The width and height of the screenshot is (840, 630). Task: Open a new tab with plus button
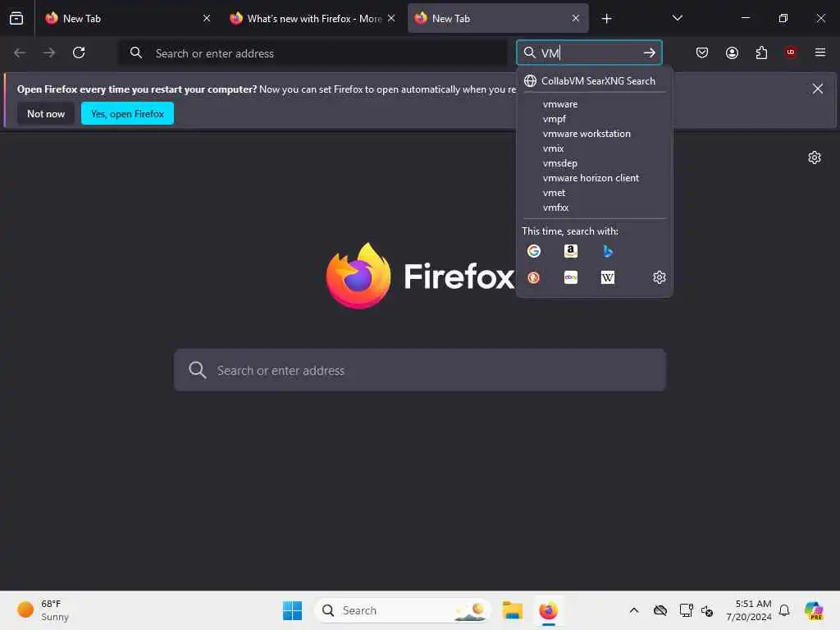pos(606,19)
